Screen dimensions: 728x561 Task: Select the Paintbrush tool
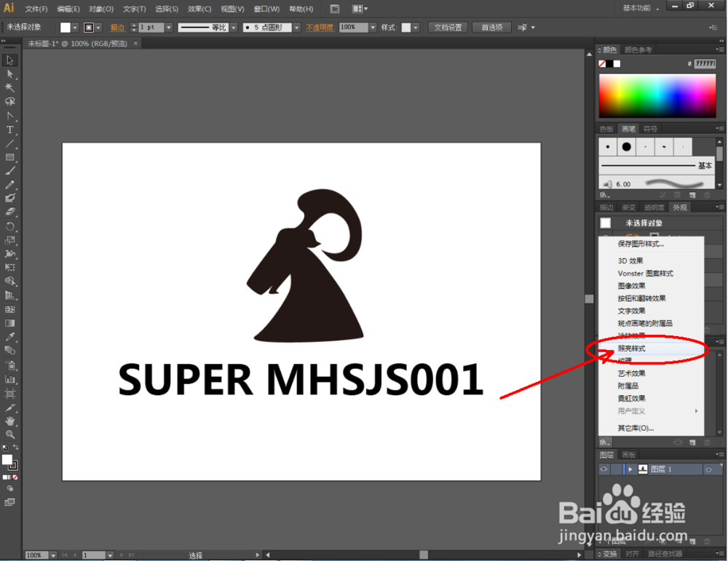point(9,171)
